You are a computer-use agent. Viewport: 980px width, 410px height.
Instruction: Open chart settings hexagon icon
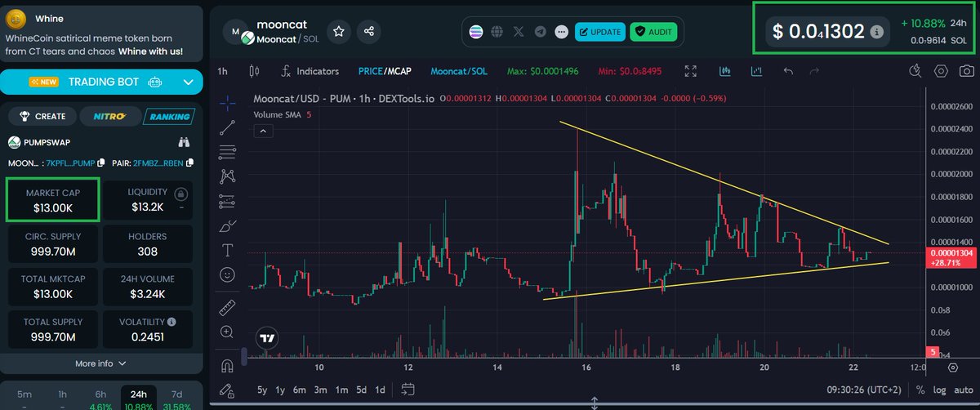tap(942, 71)
